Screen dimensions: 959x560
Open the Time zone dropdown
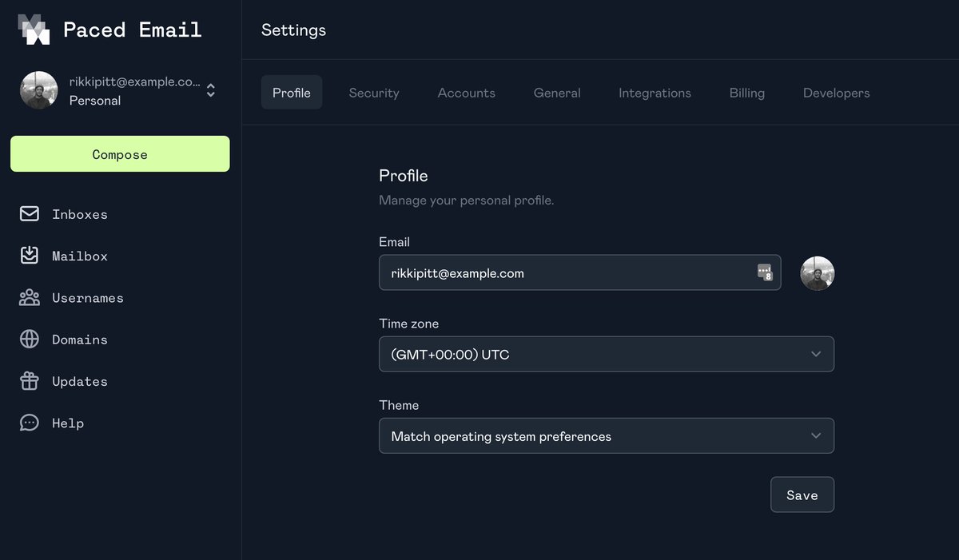tap(606, 354)
